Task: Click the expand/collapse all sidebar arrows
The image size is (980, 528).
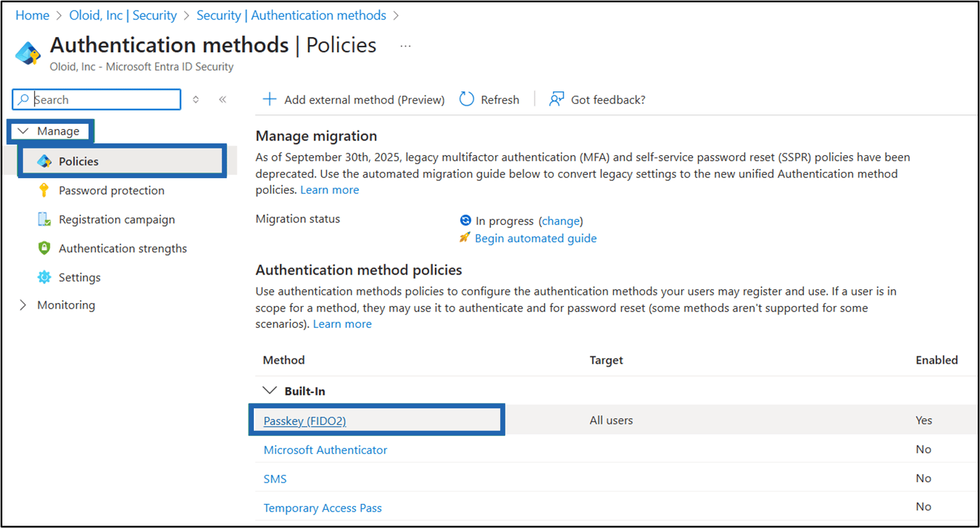Action: (196, 99)
